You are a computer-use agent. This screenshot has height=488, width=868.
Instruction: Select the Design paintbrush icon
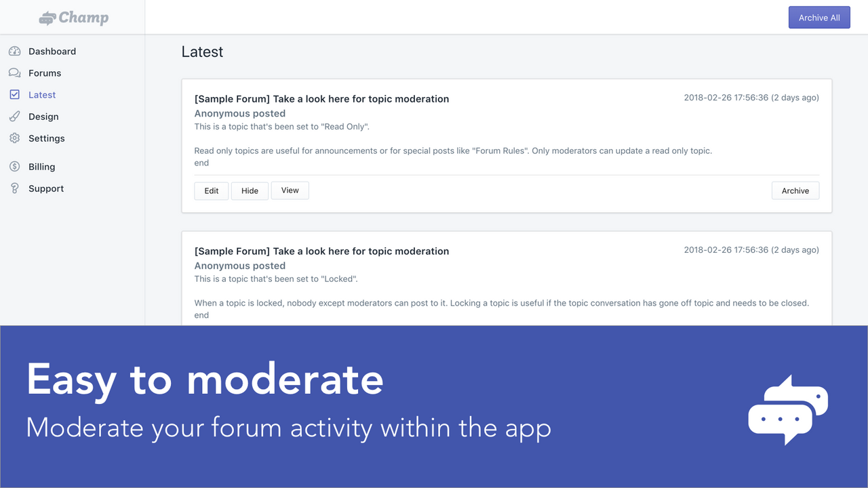click(14, 116)
